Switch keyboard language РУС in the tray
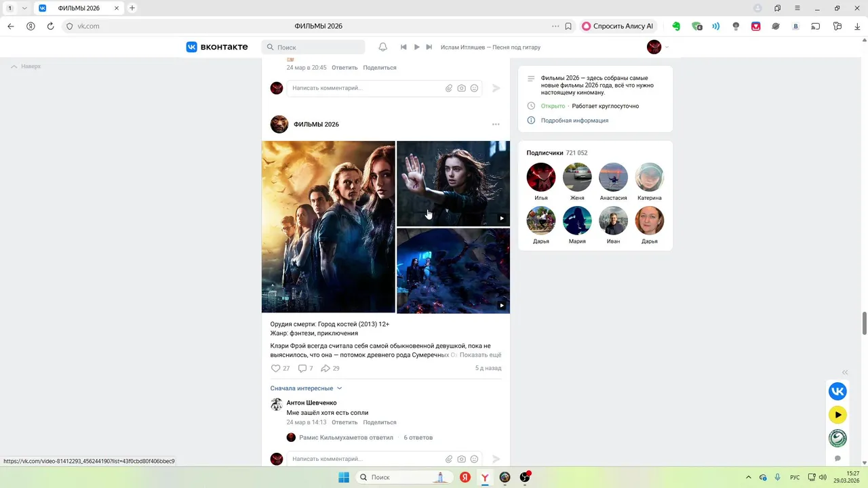Viewport: 868px width, 488px height. tap(795, 477)
